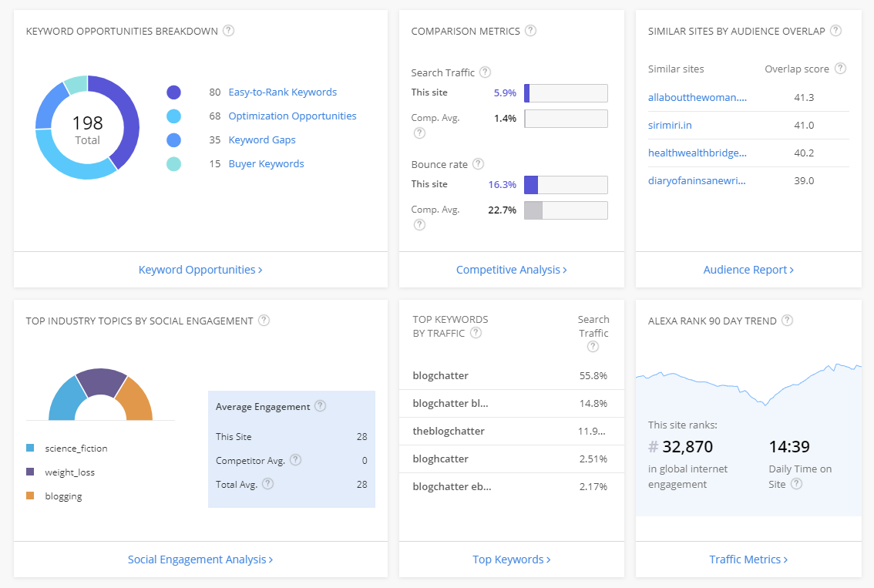This screenshot has width=874, height=588.
Task: Click help icon beside Search Traffic label
Action: click(485, 72)
